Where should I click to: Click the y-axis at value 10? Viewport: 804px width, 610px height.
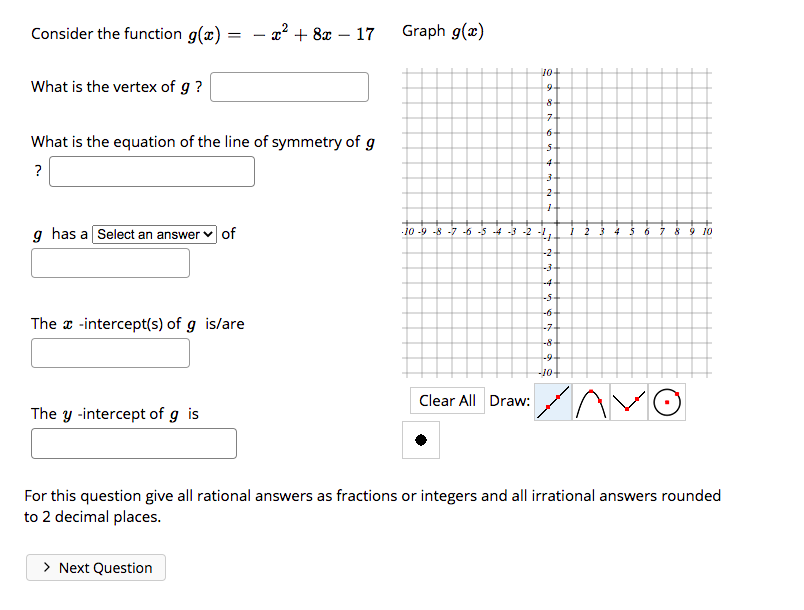[x=557, y=72]
